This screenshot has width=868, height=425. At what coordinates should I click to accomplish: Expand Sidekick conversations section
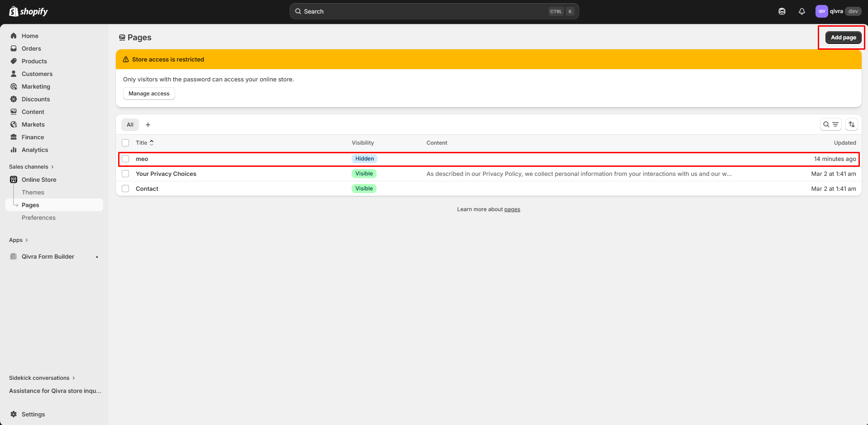click(42, 378)
